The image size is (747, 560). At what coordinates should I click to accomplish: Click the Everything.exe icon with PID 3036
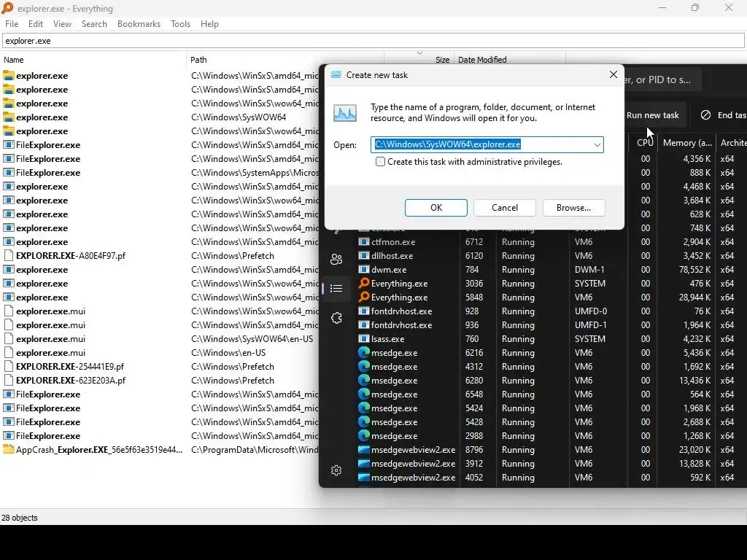pos(364,284)
